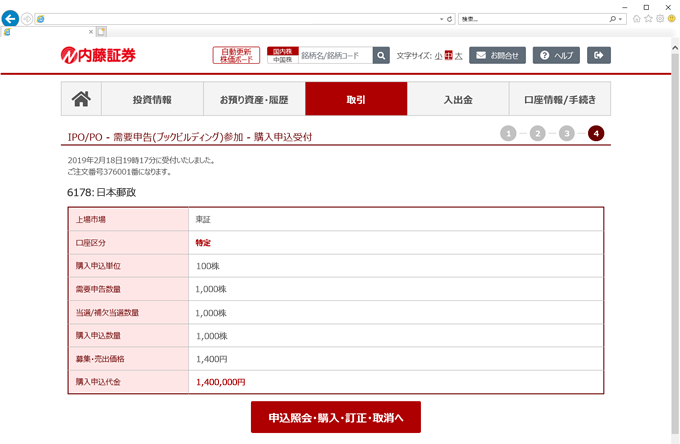Open the search provider dropdown arrow
The height and width of the screenshot is (444, 680).
(x=621, y=19)
